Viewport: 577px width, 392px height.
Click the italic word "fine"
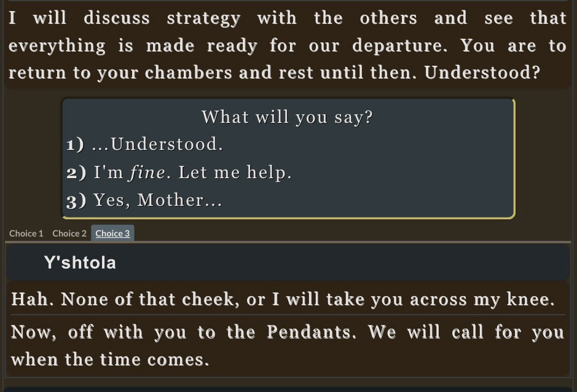tap(147, 173)
